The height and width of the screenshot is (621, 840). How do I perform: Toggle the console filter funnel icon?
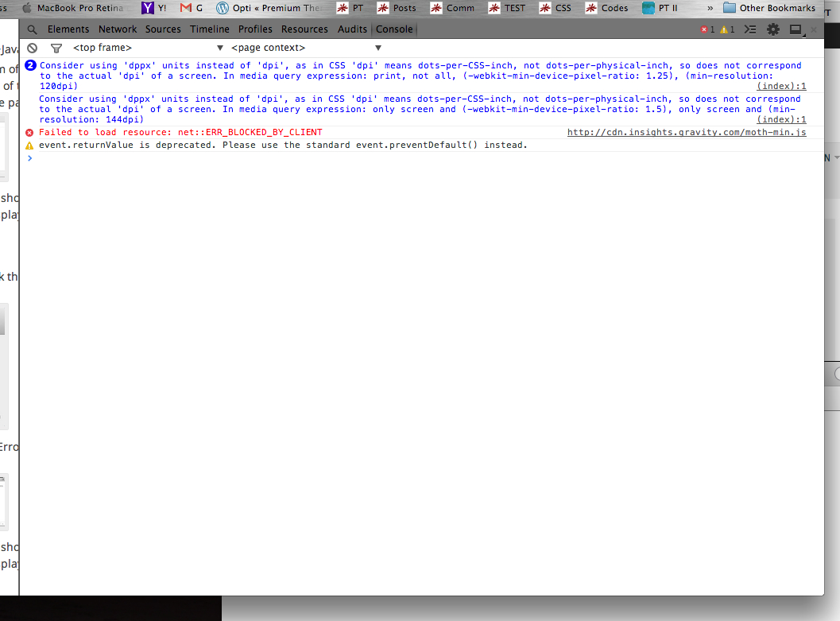tap(56, 49)
